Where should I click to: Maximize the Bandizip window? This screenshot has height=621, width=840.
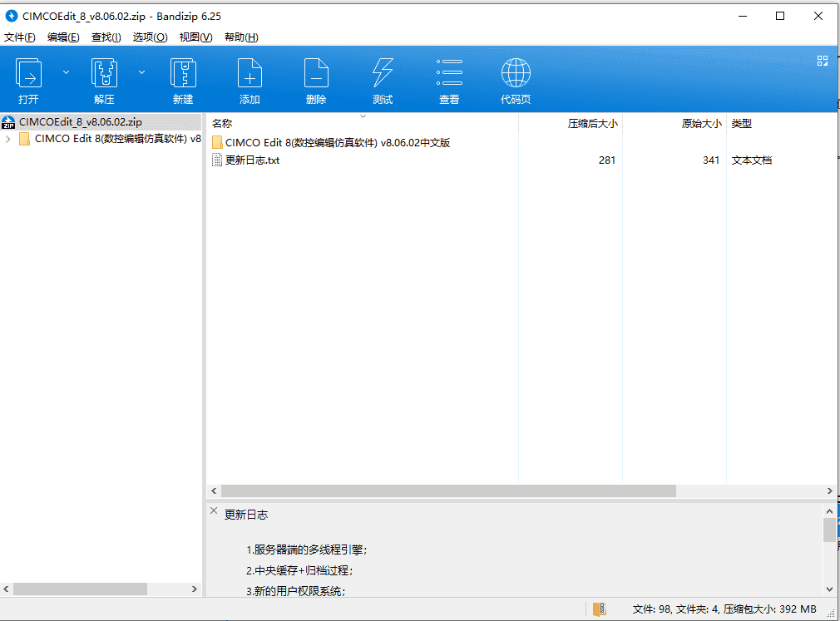780,16
